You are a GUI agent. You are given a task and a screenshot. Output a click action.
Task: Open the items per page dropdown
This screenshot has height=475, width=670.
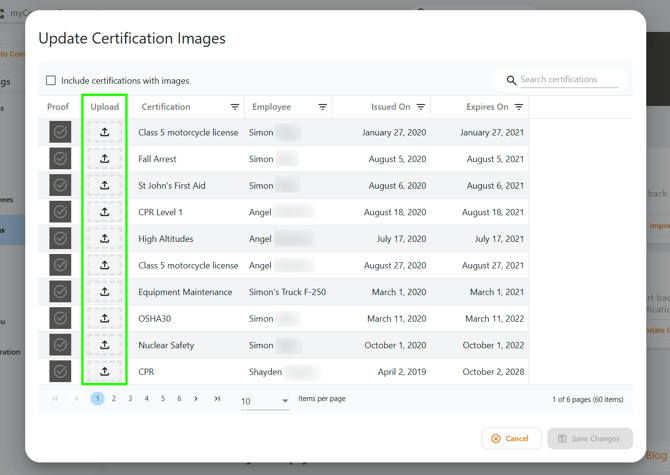pos(265,401)
